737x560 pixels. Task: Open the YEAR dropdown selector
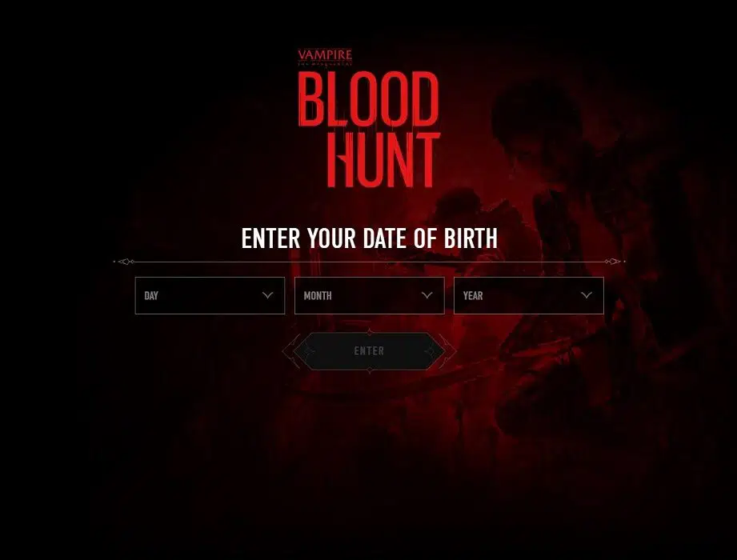click(529, 295)
